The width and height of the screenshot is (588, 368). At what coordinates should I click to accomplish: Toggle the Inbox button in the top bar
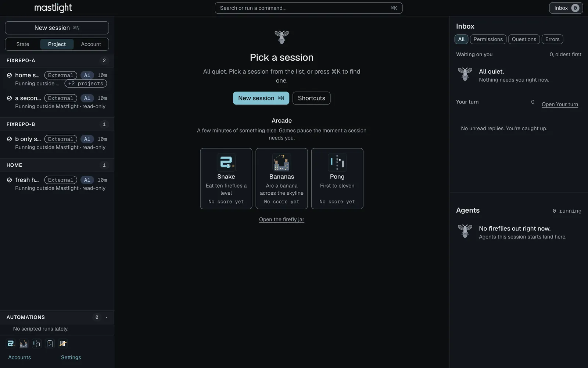click(566, 8)
